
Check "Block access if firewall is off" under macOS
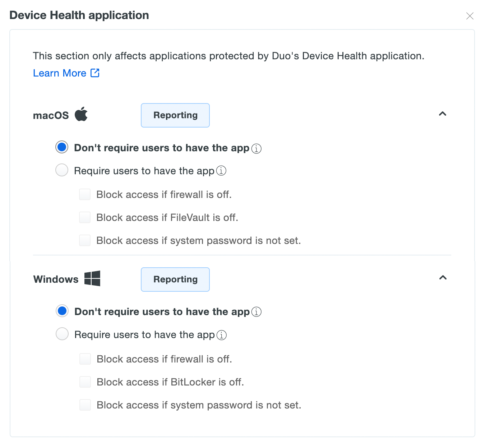[85, 194]
